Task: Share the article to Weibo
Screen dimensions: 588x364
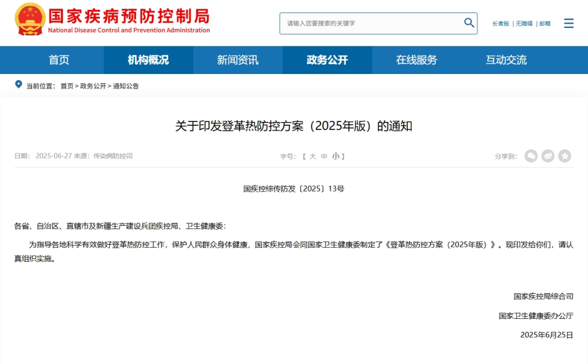Action: click(x=548, y=156)
